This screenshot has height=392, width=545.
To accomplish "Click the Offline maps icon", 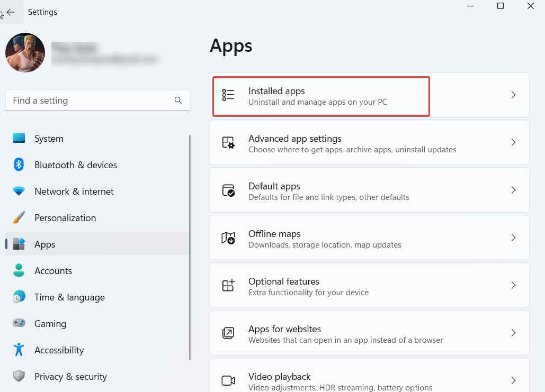I will tap(228, 238).
